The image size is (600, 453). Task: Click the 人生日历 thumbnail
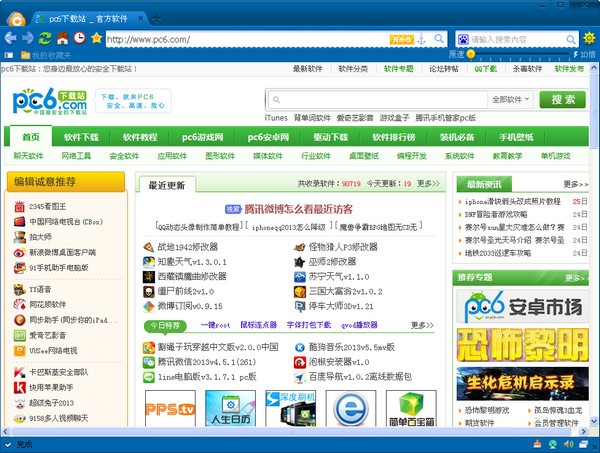230,408
